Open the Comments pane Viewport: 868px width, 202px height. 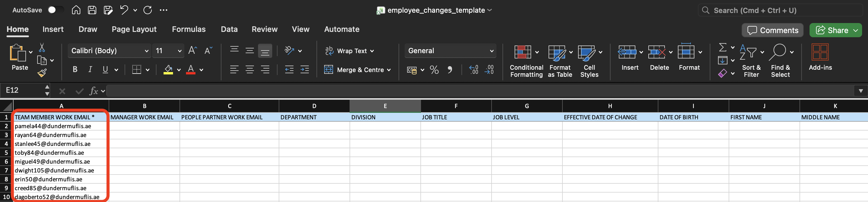[772, 30]
